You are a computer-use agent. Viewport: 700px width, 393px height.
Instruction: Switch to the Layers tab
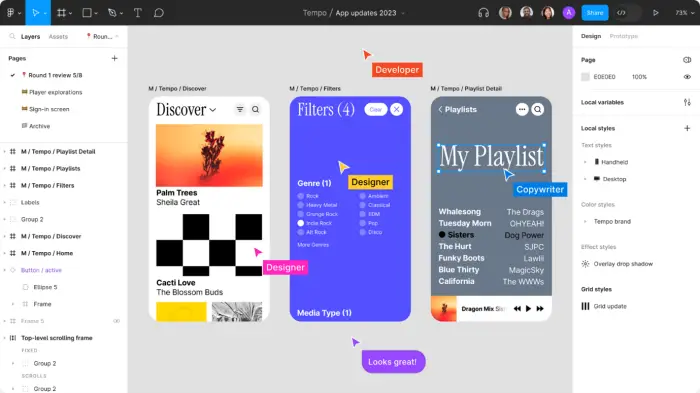tap(30, 37)
